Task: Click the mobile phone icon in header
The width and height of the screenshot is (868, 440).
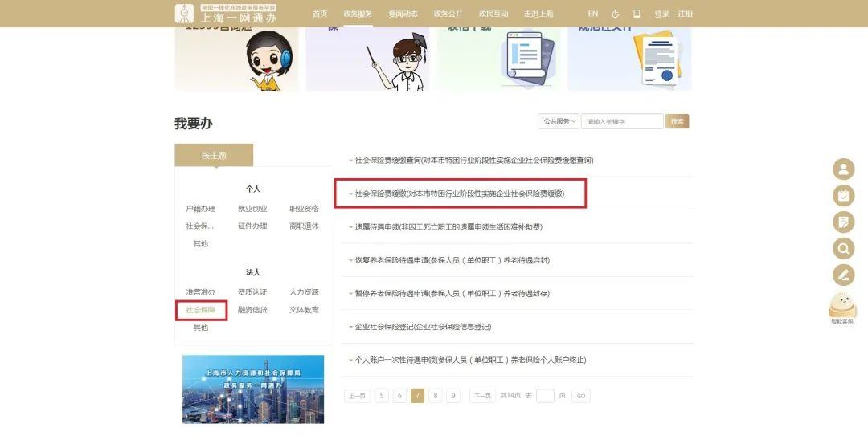Action: pyautogui.click(x=637, y=14)
